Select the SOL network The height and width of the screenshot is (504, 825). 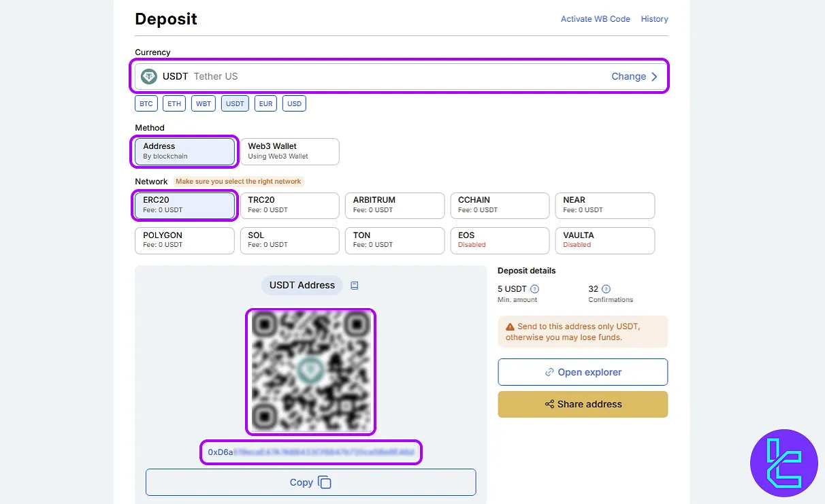pos(290,240)
